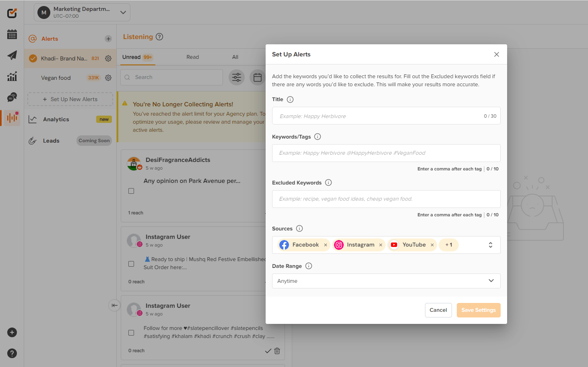Viewport: 588px width, 367px height.
Task: Click the YouTube source chip
Action: click(412, 245)
